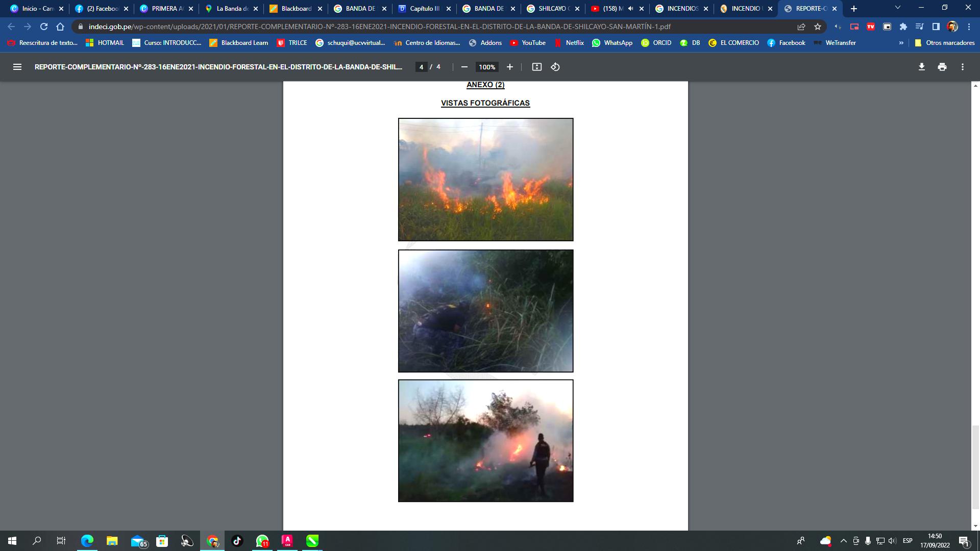Screen dimensions: 980x551
Task: Toggle Chrome side panel
Action: click(x=936, y=27)
